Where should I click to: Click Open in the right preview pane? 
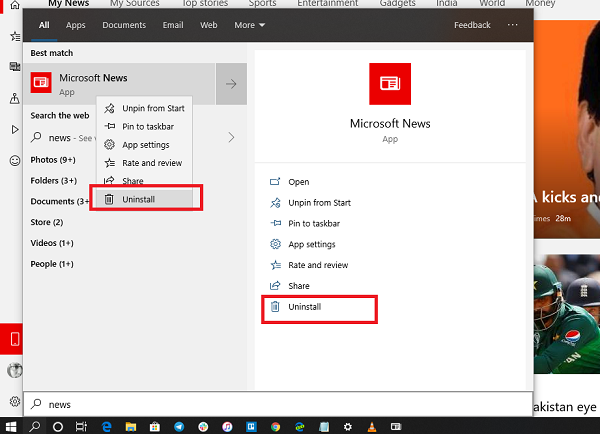point(298,182)
